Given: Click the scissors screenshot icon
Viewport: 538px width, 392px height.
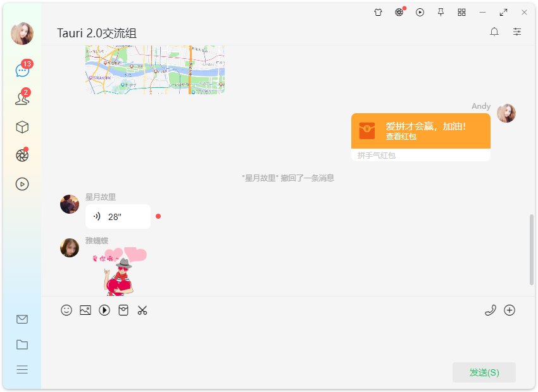Looking at the screenshot, I should pos(142,310).
